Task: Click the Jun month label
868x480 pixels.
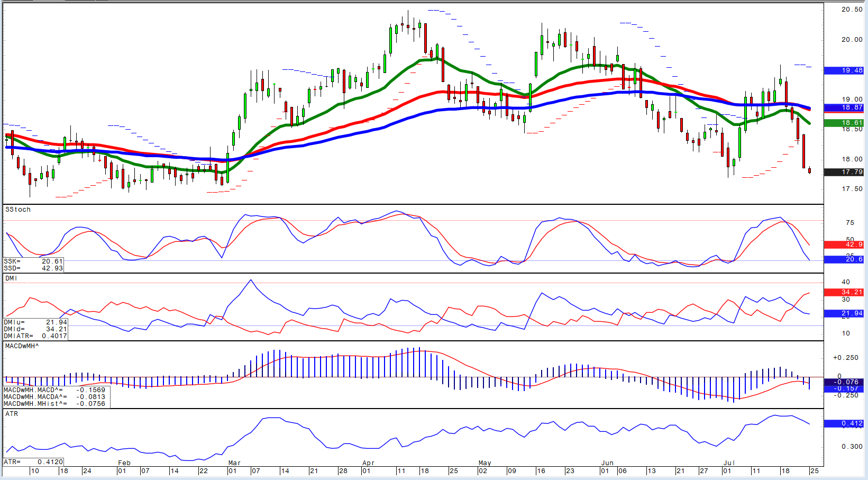Action: (607, 463)
